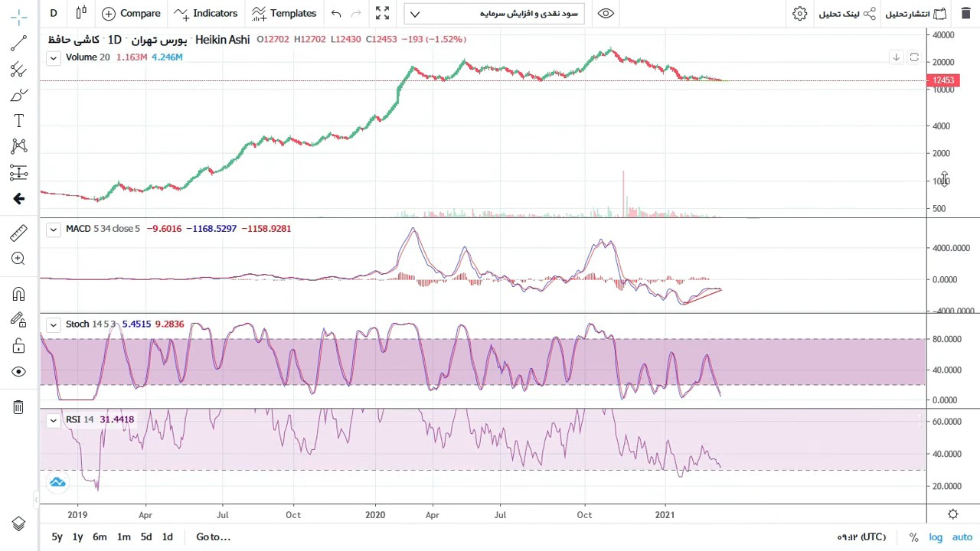The image size is (980, 551).
Task: Open time axis settings gear
Action: coord(953,514)
